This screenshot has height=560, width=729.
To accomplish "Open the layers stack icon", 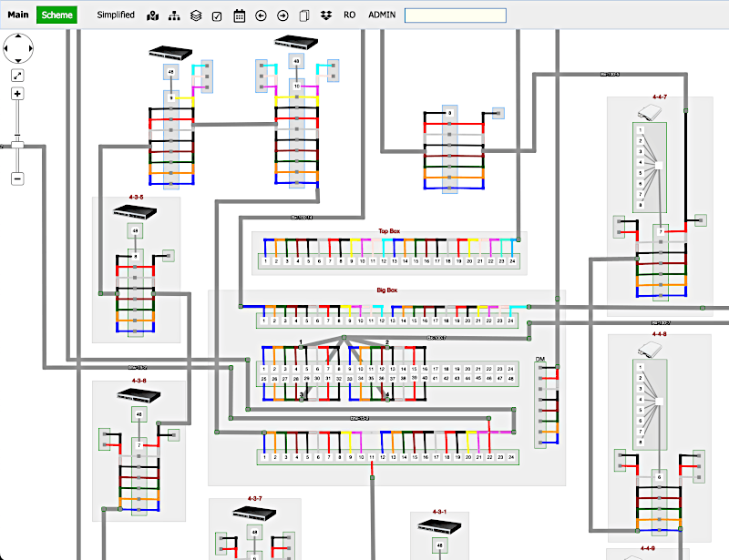I will [195, 15].
